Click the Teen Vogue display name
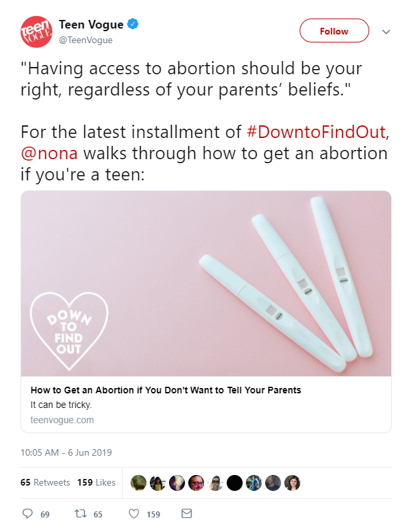This screenshot has height=532, width=407. point(91,25)
